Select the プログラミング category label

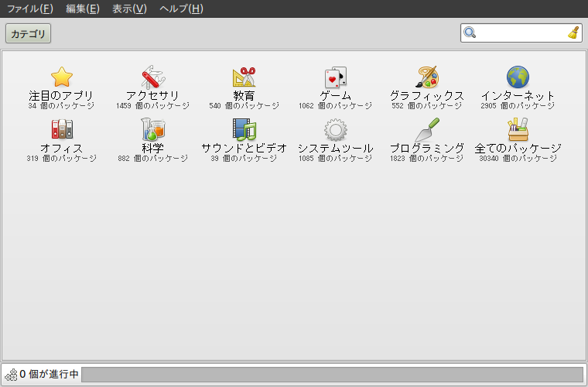(427, 148)
